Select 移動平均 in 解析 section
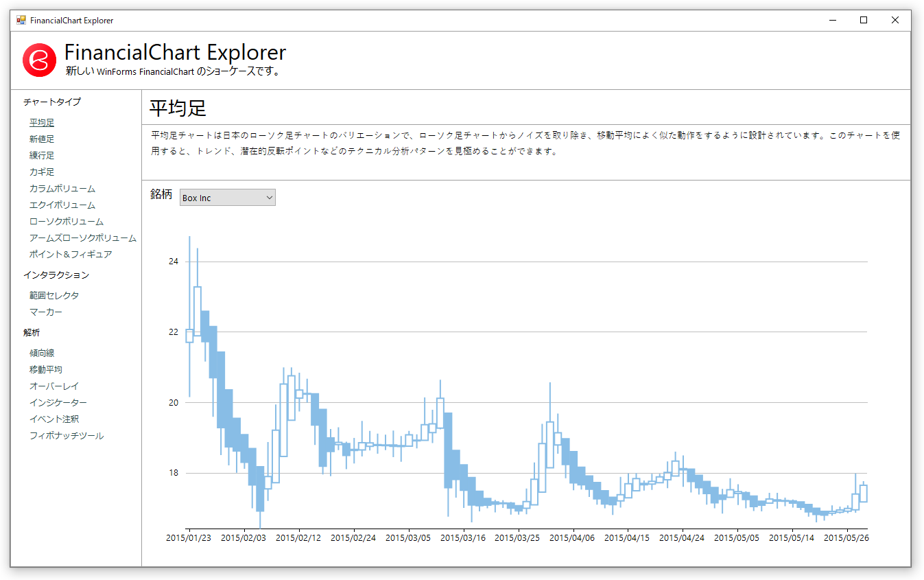 (46, 370)
